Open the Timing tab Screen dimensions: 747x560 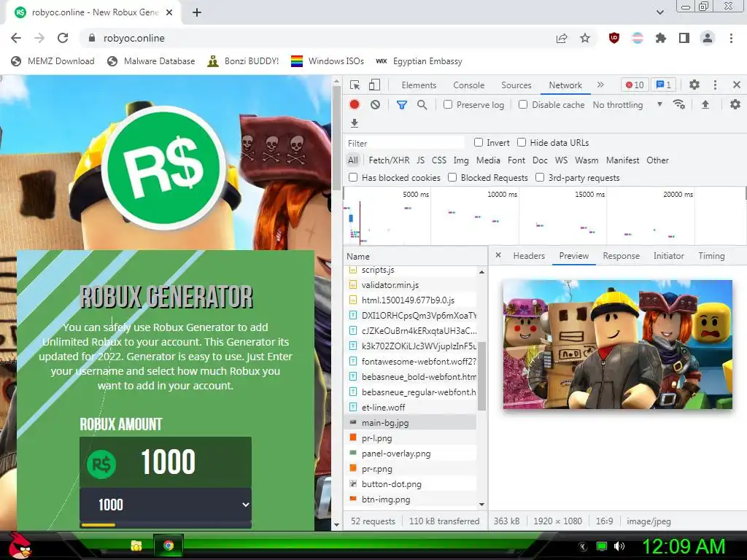click(x=711, y=256)
